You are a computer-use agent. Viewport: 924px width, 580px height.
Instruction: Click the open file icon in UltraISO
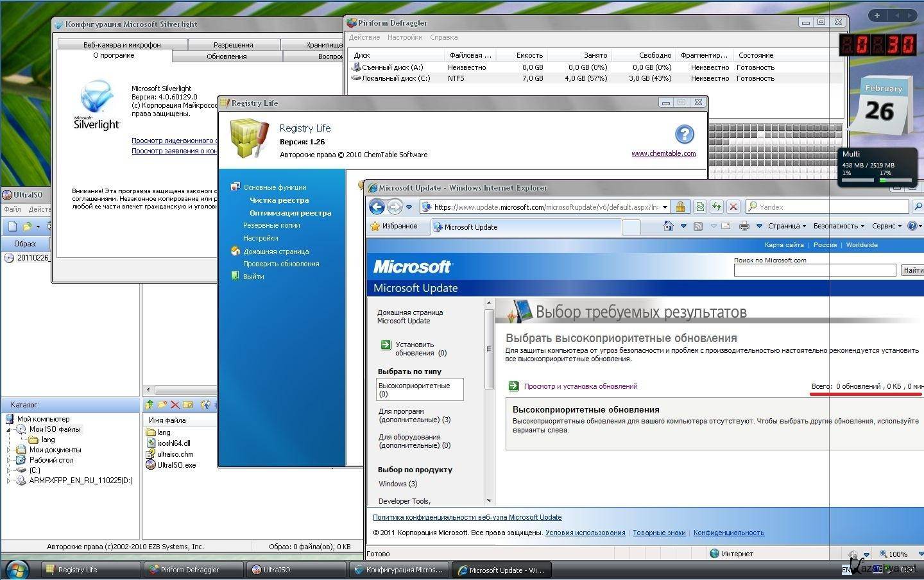pyautogui.click(x=27, y=226)
